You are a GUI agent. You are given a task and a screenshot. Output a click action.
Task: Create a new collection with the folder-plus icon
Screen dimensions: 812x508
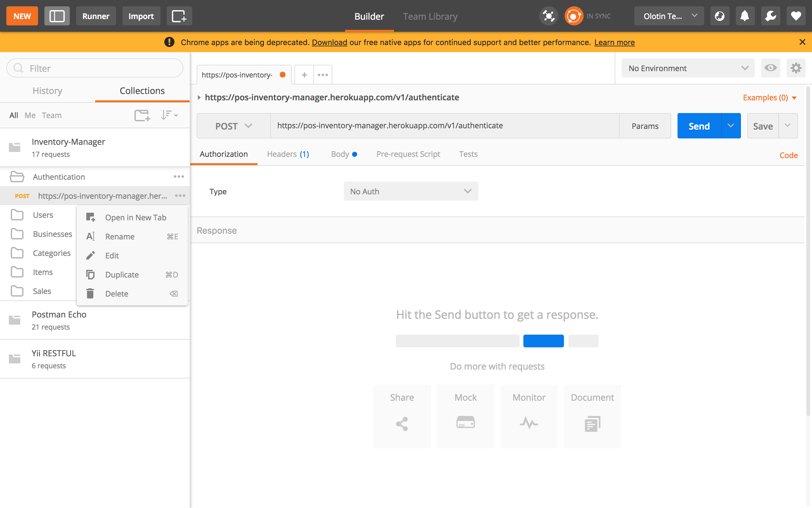142,115
